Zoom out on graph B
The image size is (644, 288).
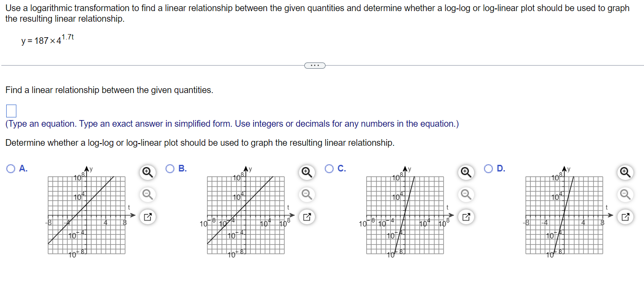(x=307, y=195)
